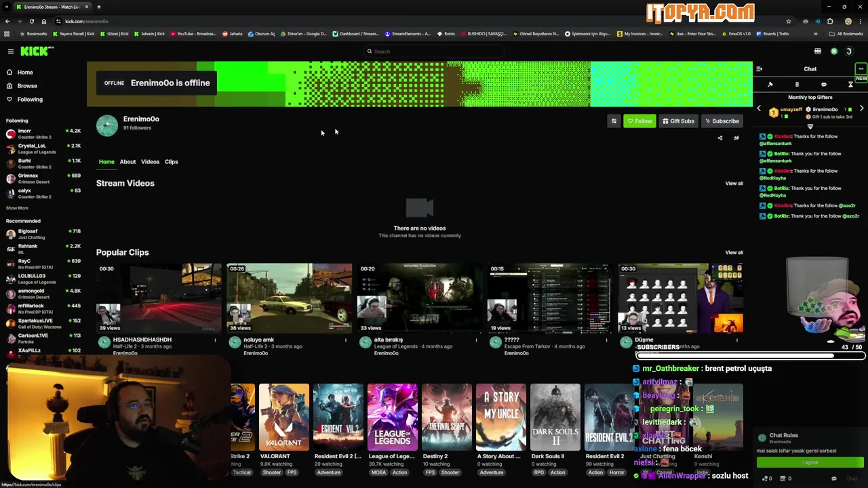Image resolution: width=868 pixels, height=488 pixels.
Task: Open the Kick hamburger sidebar menu
Action: tap(11, 52)
